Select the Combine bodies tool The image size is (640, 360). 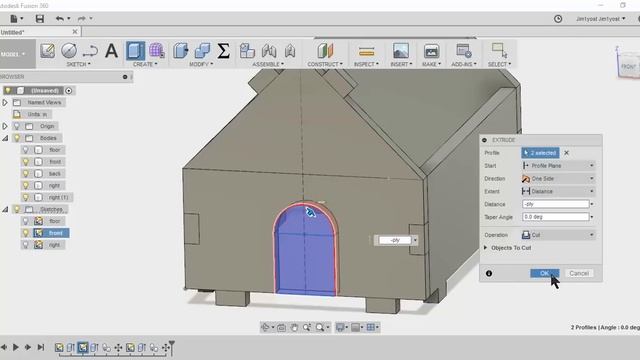pyautogui.click(x=202, y=51)
